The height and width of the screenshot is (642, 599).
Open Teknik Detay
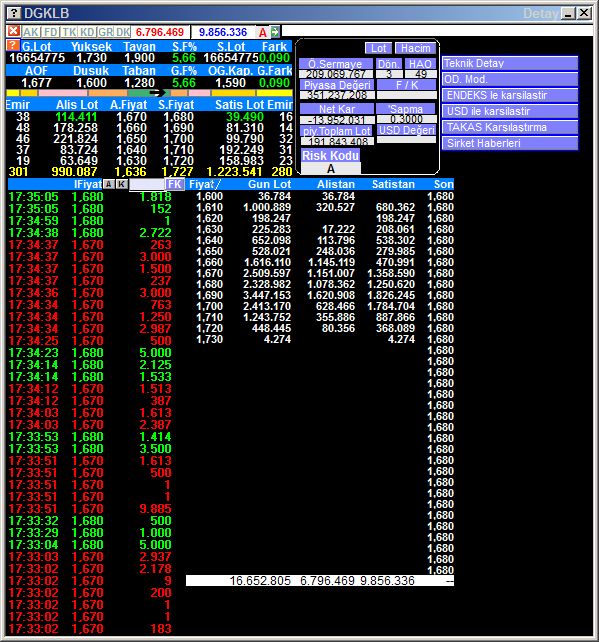pyautogui.click(x=510, y=63)
